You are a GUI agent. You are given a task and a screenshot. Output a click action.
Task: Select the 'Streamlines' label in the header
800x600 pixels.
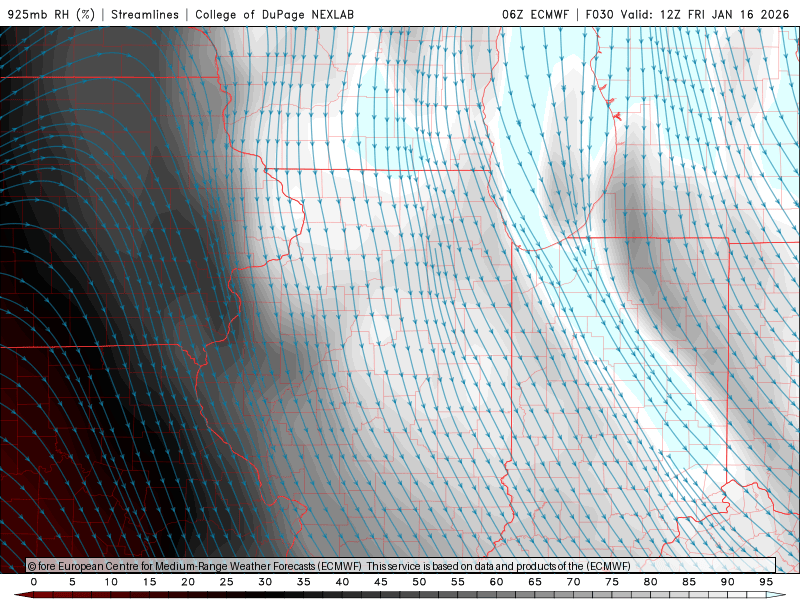pos(145,14)
